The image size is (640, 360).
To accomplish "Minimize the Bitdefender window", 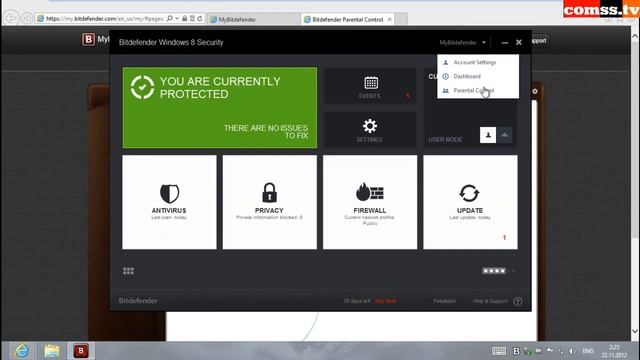I will coord(505,42).
